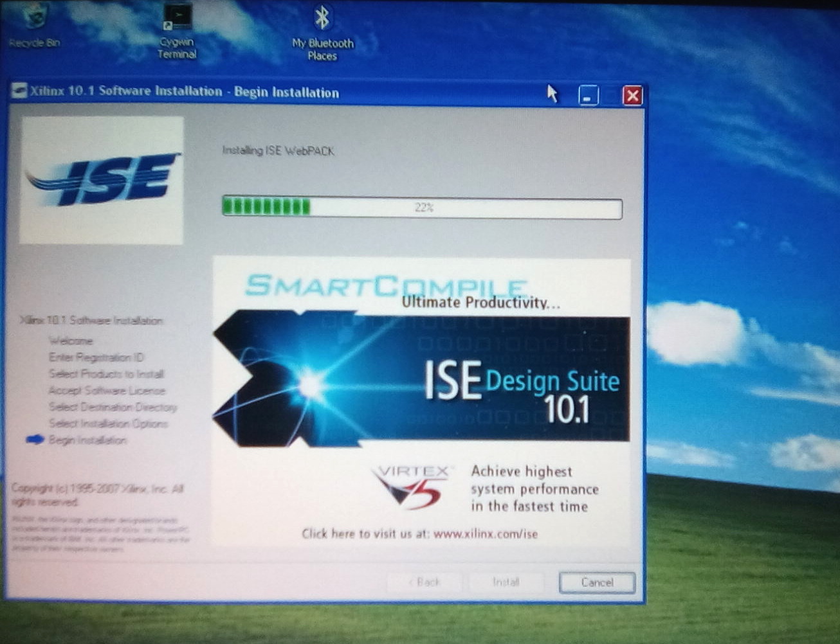The width and height of the screenshot is (840, 644).
Task: Click the Xilinx 10.1 Software Installation sidebar heading
Action: [91, 320]
